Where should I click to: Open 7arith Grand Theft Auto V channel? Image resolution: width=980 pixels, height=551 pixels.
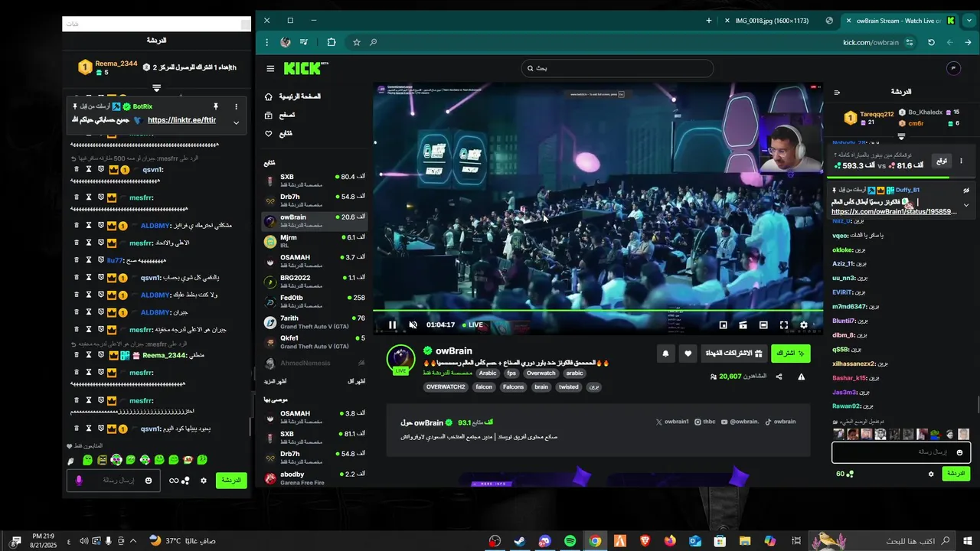click(315, 322)
